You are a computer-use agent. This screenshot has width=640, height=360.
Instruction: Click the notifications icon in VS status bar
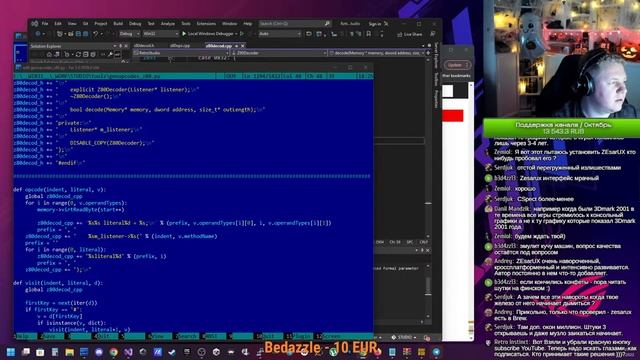pos(427,338)
